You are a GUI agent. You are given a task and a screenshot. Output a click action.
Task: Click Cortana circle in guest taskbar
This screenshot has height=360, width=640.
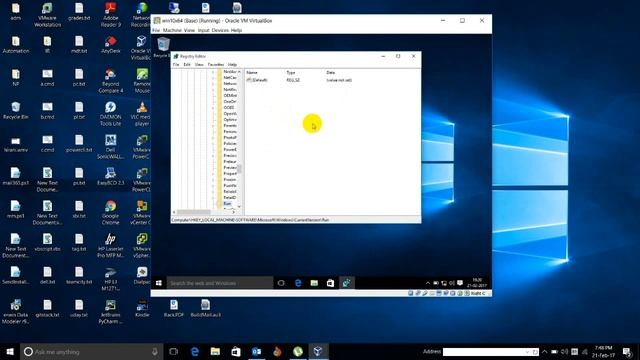tap(281, 283)
